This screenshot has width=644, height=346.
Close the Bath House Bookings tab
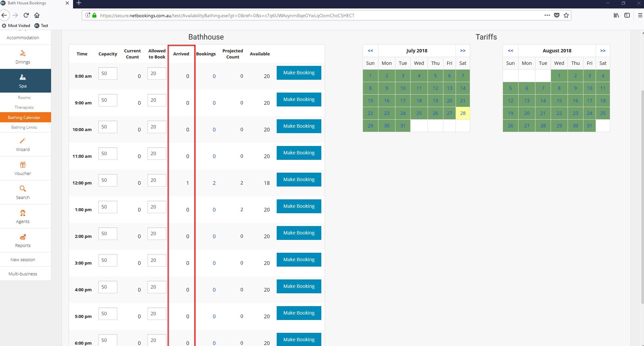67,3
